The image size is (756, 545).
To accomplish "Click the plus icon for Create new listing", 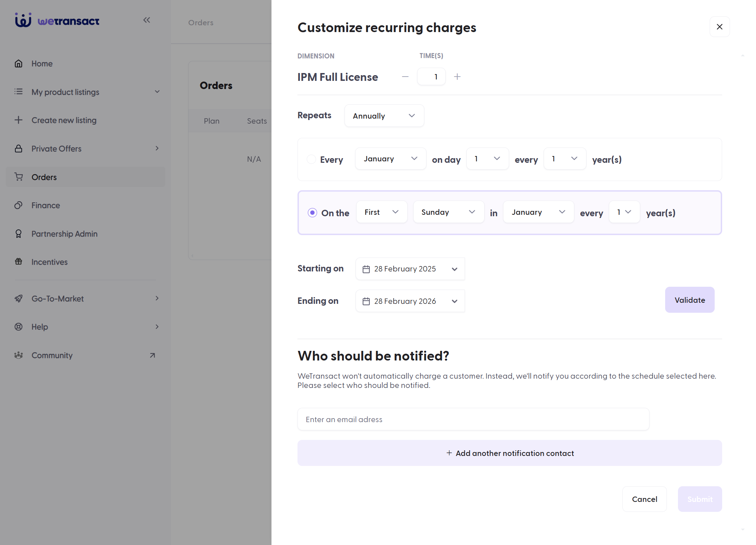I will tap(19, 120).
